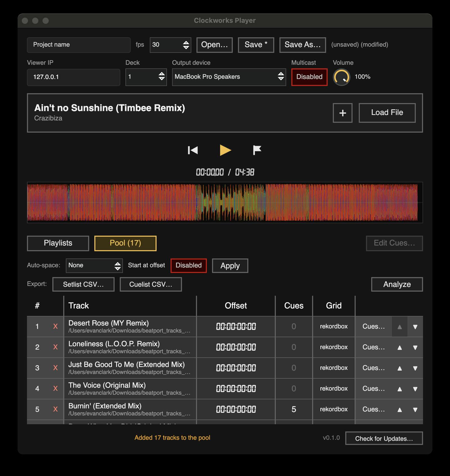Screen dimensions: 450x476
Task: Move The Voice track down
Action: tap(415, 389)
